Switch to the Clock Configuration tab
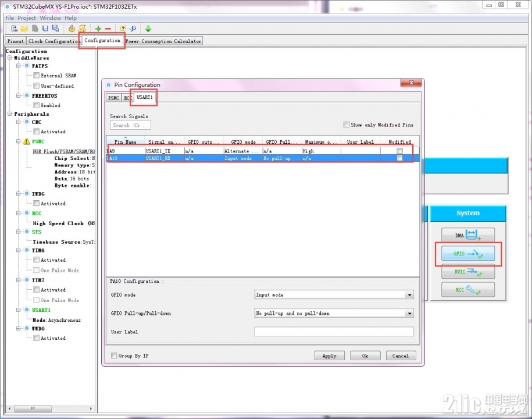The image size is (532, 419). 53,41
